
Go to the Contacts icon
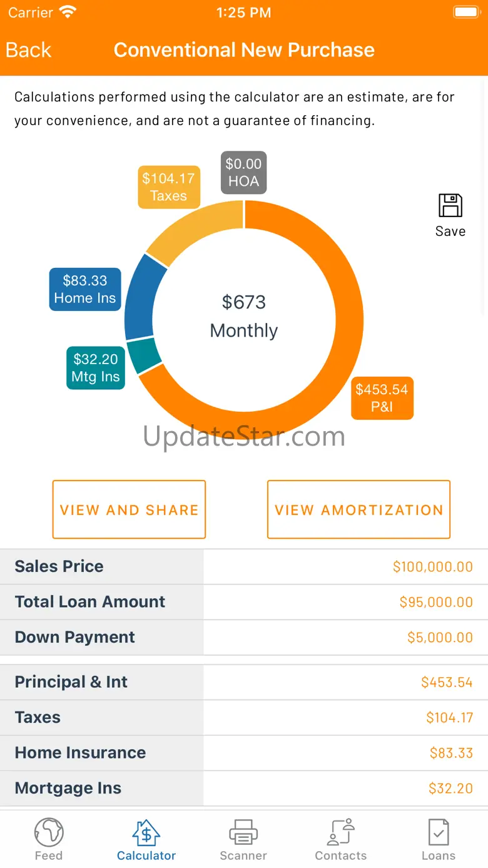pyautogui.click(x=341, y=833)
